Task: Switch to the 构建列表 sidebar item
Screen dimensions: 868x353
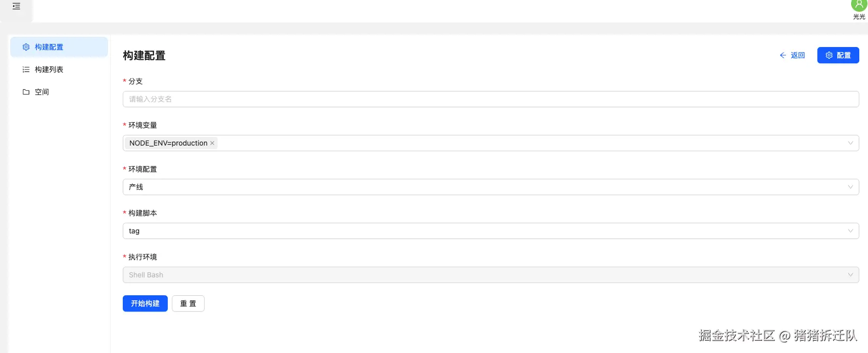Action: 49,69
